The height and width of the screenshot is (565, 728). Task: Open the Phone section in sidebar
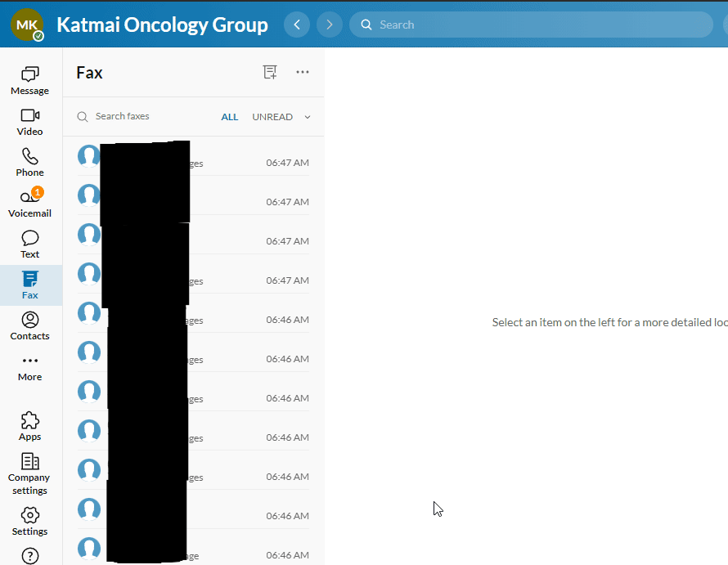point(29,163)
